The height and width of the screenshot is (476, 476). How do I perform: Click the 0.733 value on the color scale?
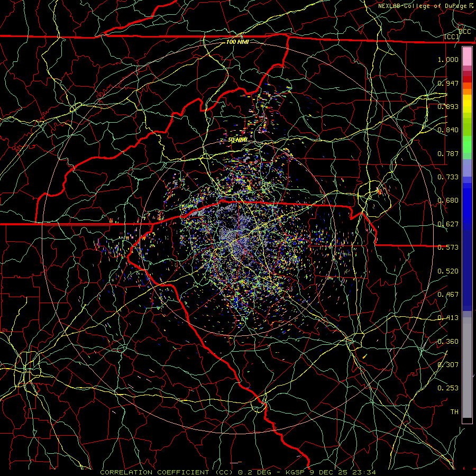coord(448,177)
